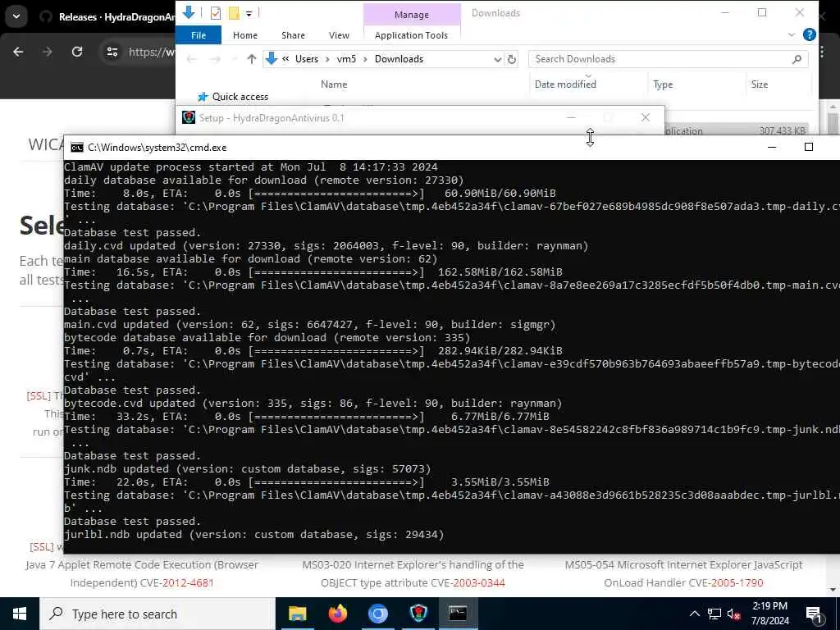The image size is (840, 630).
Task: Launch Firefox from the taskbar
Action: 337,614
